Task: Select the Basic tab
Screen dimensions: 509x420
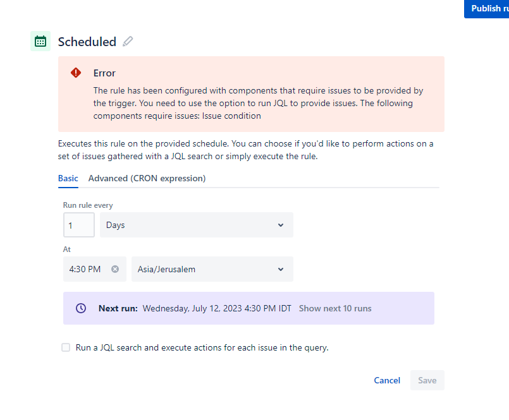Action: (68, 178)
